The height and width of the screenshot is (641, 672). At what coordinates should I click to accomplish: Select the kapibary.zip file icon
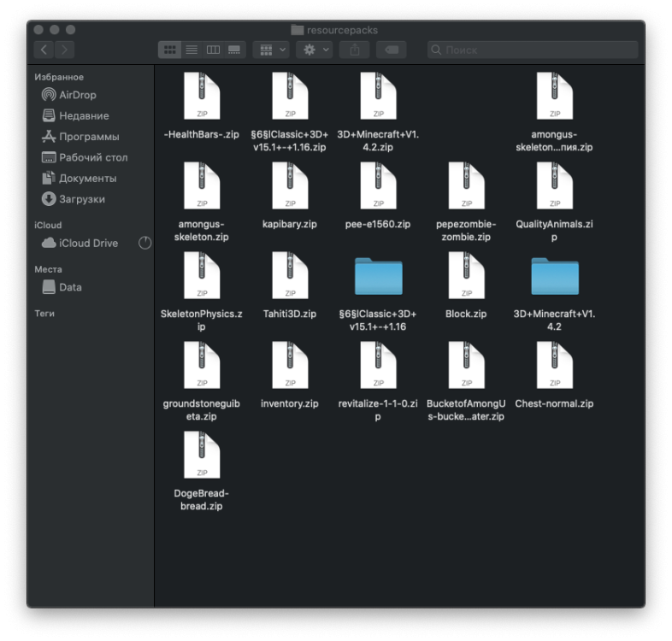(290, 185)
